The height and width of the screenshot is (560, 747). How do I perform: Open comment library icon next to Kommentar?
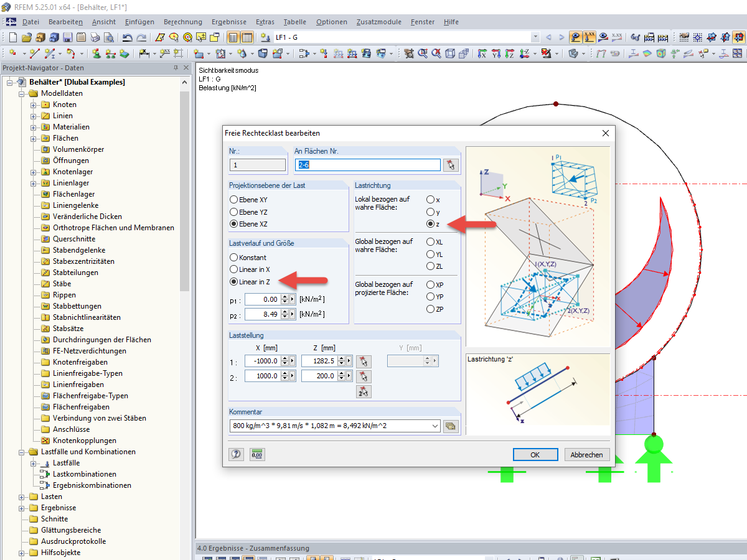point(451,426)
